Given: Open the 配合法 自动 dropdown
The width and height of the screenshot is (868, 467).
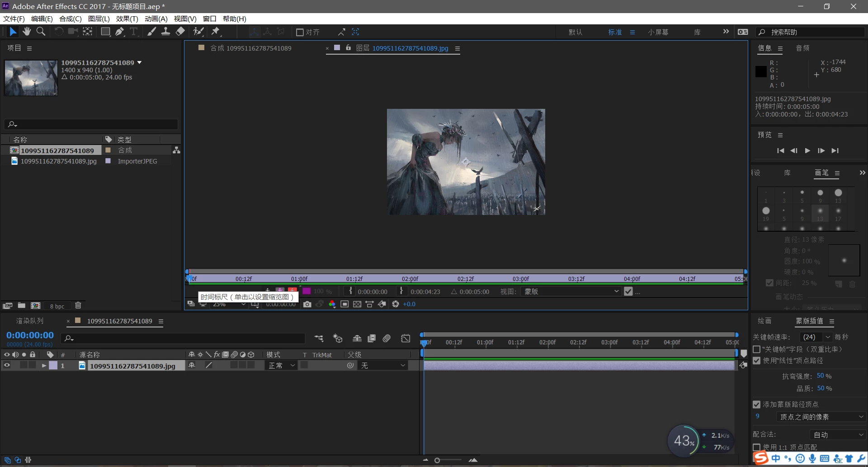Looking at the screenshot, I should pos(838,434).
